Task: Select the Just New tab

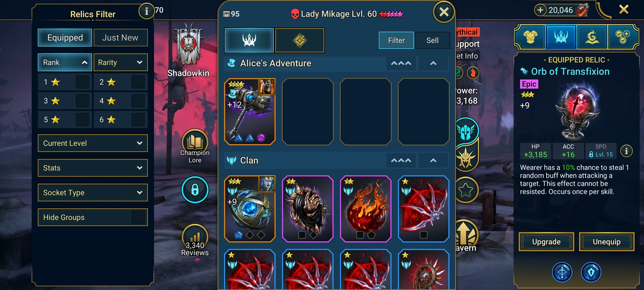Action: [120, 38]
